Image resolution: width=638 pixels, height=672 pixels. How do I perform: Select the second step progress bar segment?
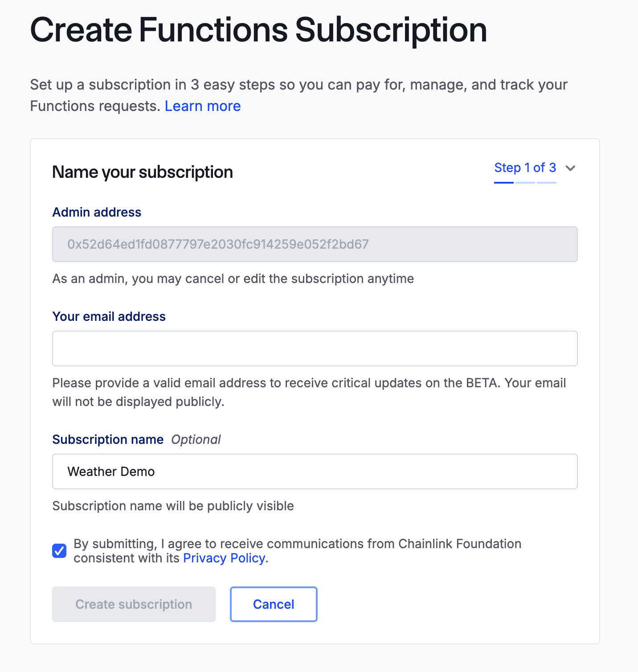pyautogui.click(x=525, y=182)
